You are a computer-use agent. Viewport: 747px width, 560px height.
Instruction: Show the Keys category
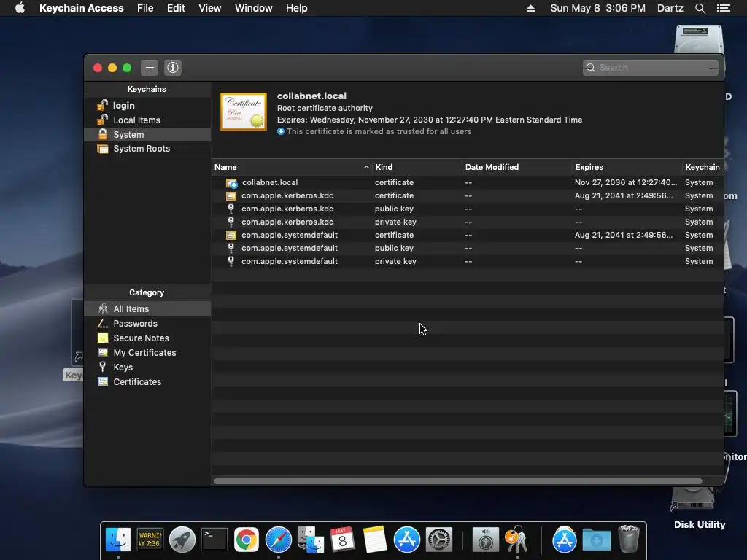click(x=147, y=367)
